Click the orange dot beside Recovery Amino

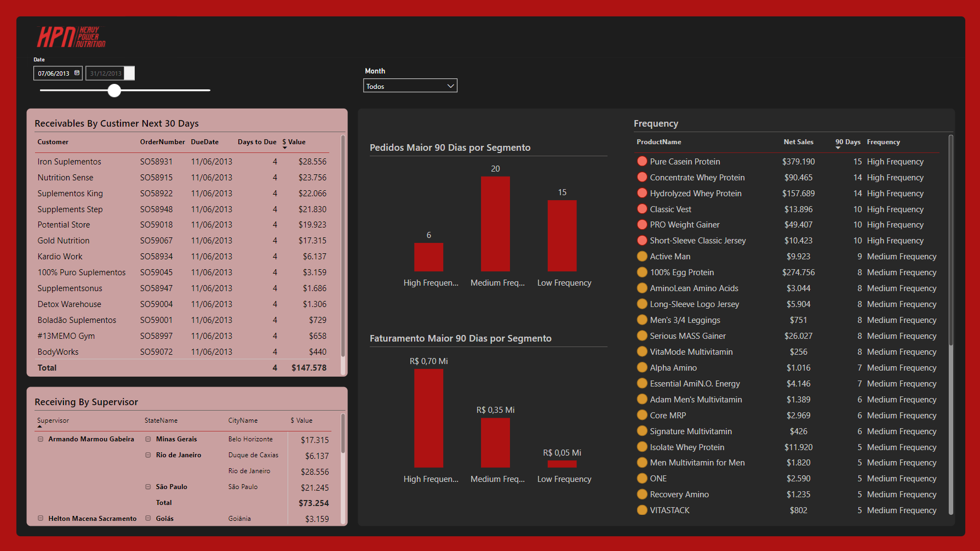click(642, 494)
